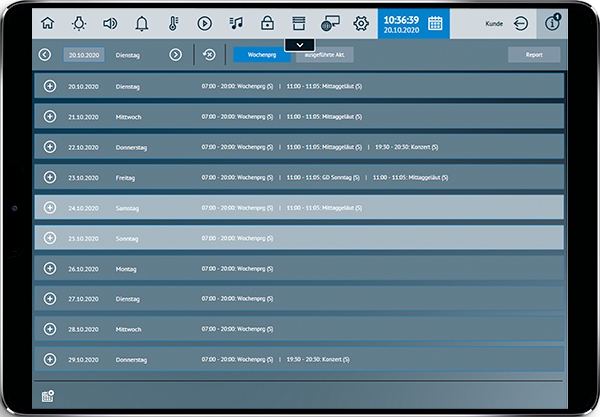Open the lighting bulb icon

click(x=79, y=23)
